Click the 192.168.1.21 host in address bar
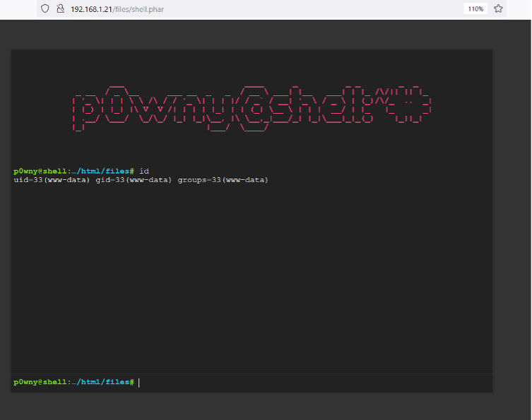The image size is (532, 420). [95, 9]
